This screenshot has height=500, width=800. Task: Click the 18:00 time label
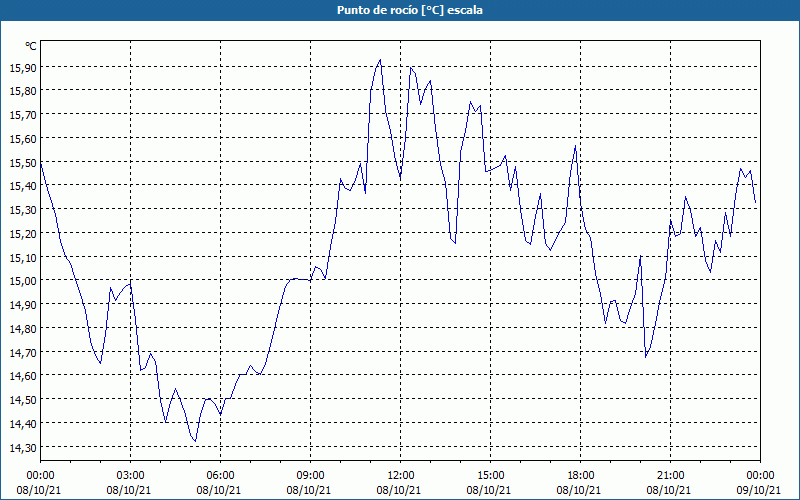pyautogui.click(x=581, y=476)
